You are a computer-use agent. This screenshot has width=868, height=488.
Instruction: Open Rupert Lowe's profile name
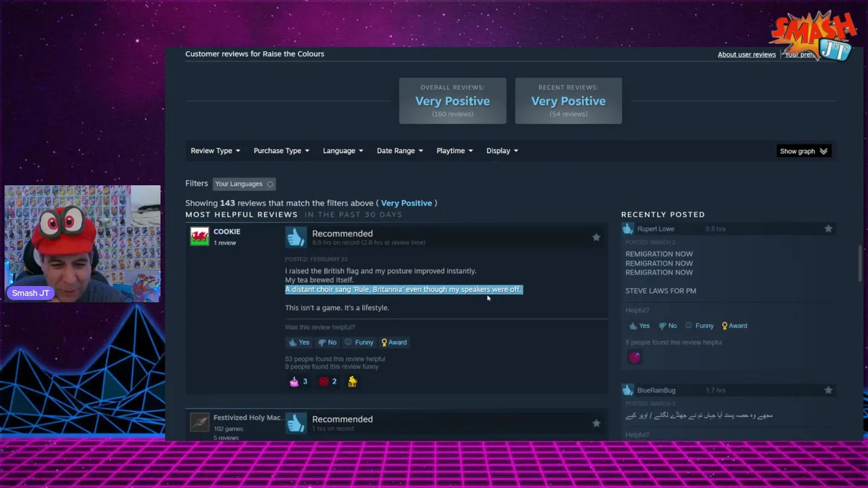(655, 229)
